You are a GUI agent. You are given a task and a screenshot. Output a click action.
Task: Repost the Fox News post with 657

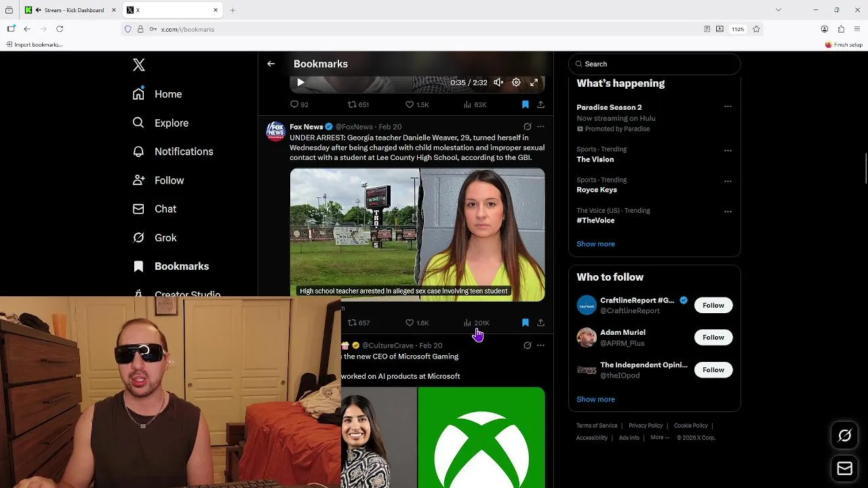(x=358, y=323)
